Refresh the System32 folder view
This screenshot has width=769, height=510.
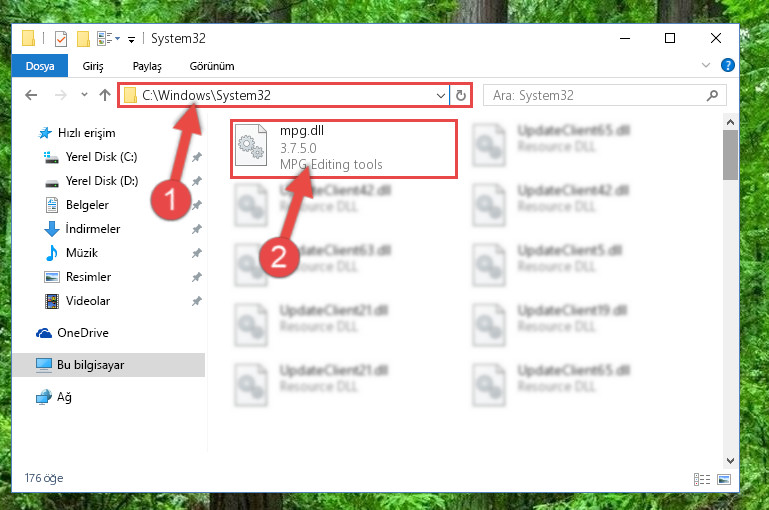(x=461, y=95)
